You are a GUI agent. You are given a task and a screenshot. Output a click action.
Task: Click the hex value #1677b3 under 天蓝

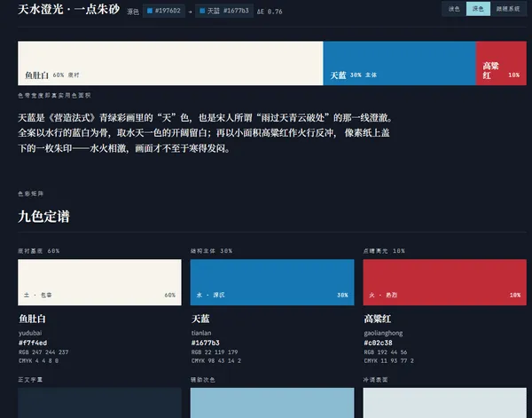tap(206, 343)
